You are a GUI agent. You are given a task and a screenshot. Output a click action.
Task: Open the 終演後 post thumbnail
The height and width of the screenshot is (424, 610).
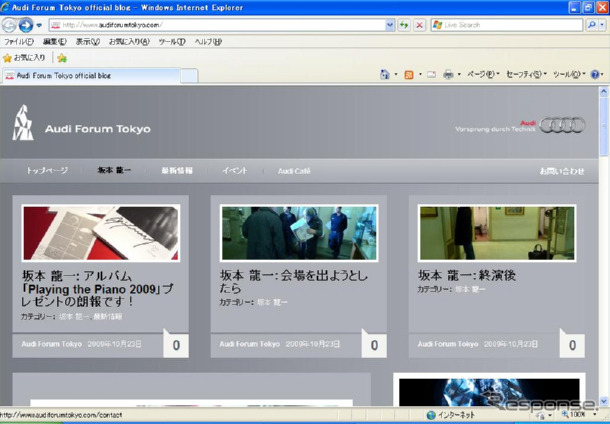(x=497, y=233)
